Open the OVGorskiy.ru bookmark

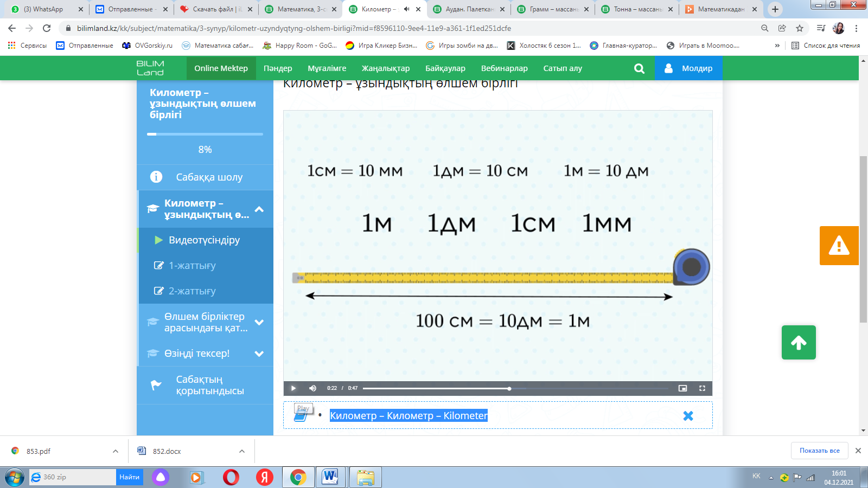click(x=148, y=46)
